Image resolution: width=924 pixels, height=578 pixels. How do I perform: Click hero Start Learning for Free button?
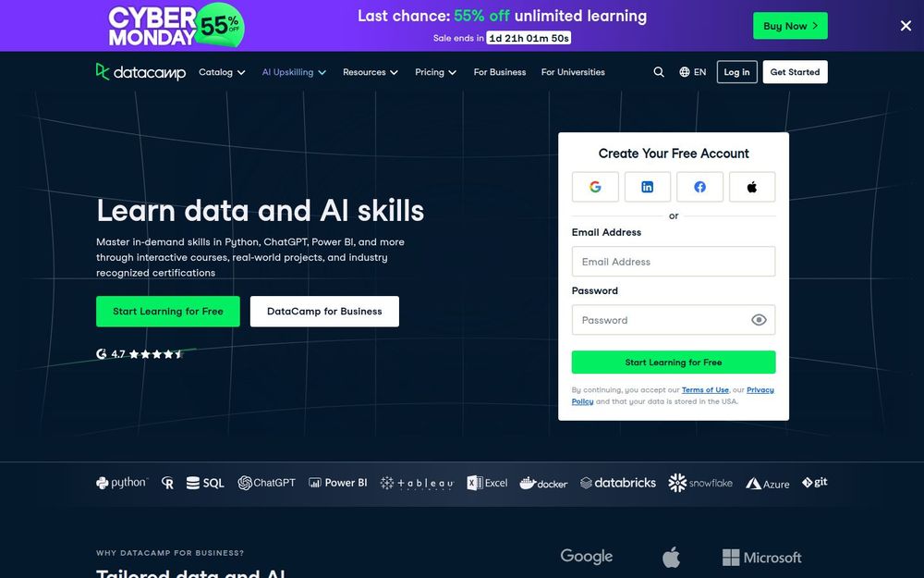(168, 312)
